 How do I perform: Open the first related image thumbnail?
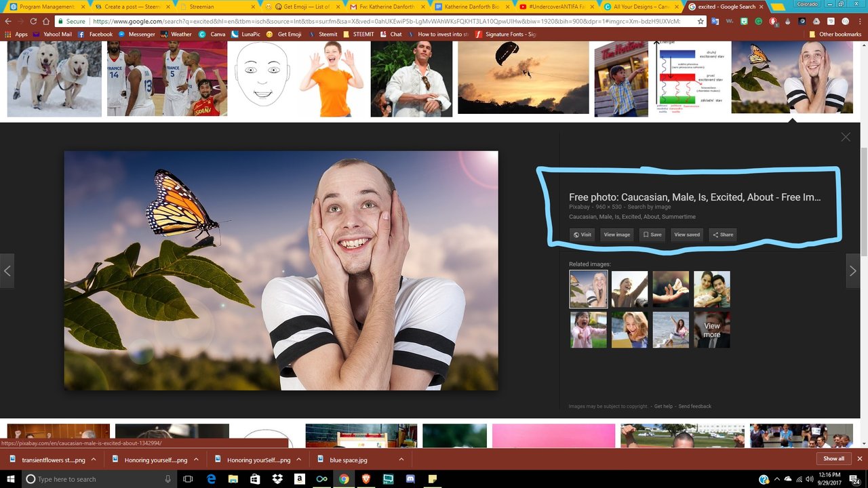[x=587, y=289]
